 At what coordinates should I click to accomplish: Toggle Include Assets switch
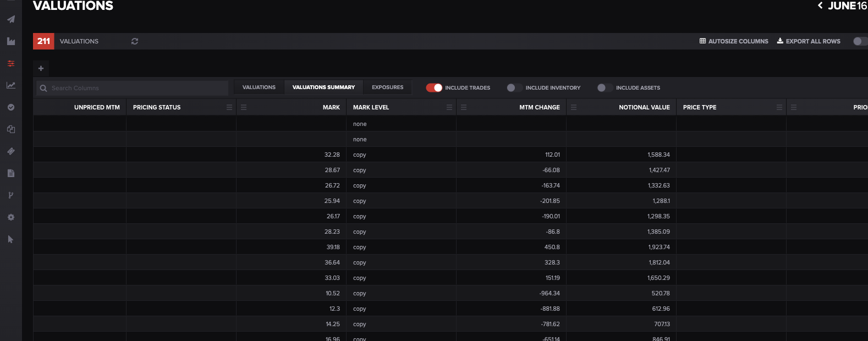point(605,87)
